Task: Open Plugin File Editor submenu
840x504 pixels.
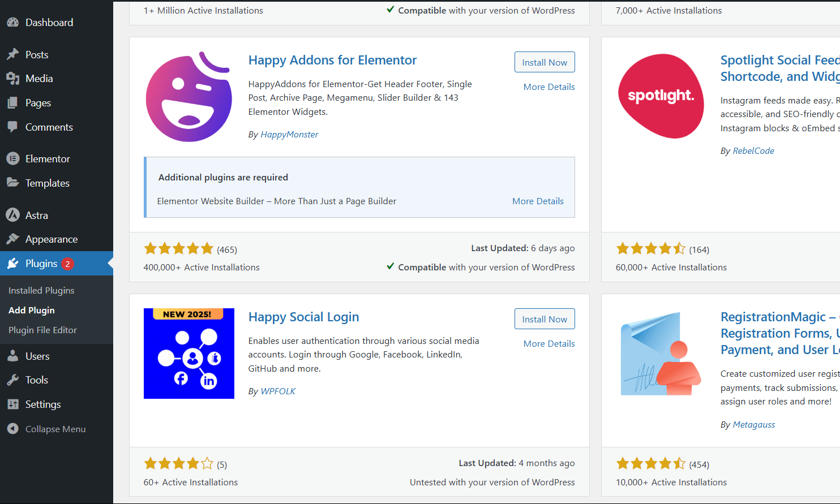Action: pos(42,330)
